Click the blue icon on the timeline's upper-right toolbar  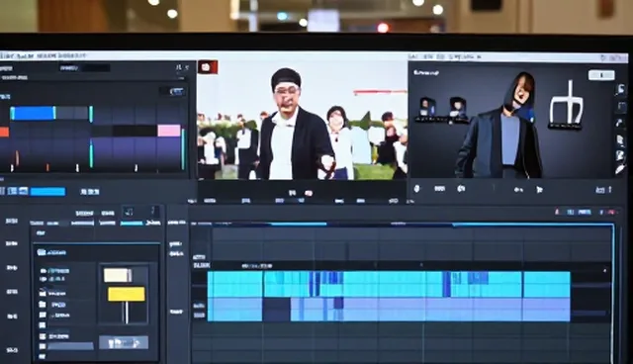(x=585, y=212)
